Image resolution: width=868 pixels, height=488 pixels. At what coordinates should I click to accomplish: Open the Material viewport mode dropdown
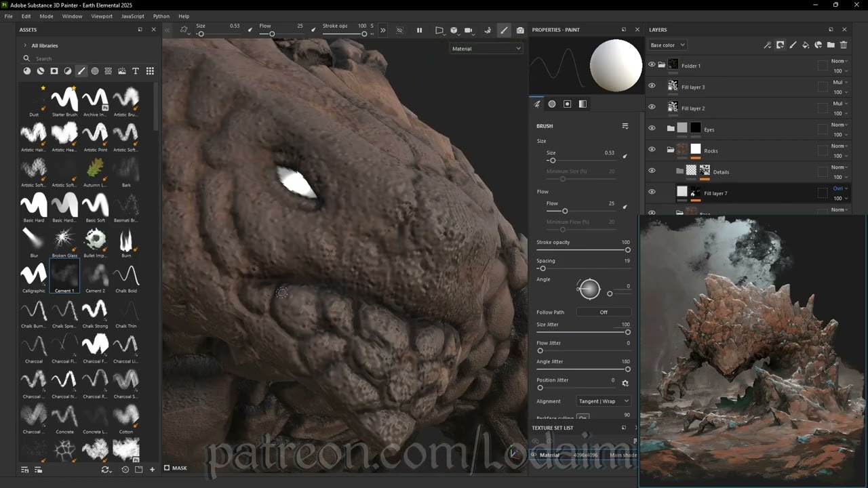point(486,49)
